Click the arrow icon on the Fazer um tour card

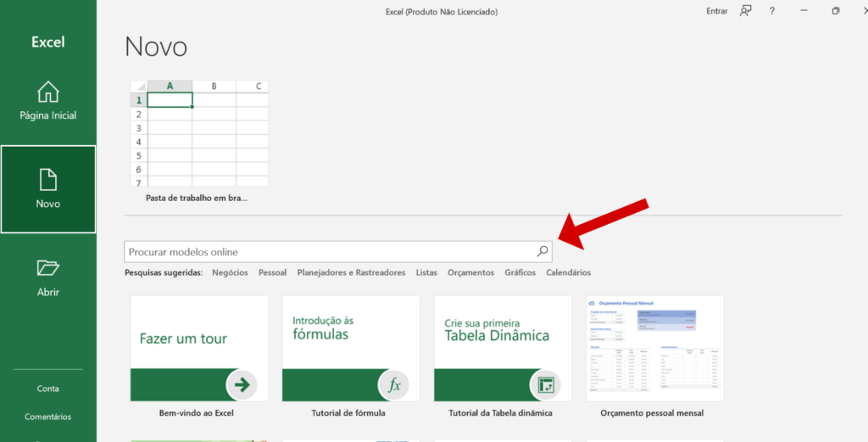(242, 383)
